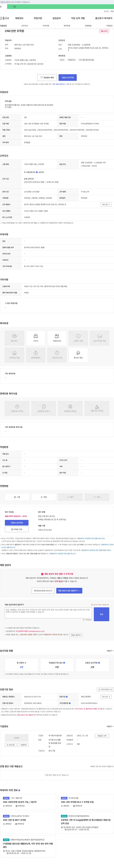Open the 시사아플 CNC 선반 조작원 posting
Viewport: 114px width, 868px height.
tap(86, 802)
